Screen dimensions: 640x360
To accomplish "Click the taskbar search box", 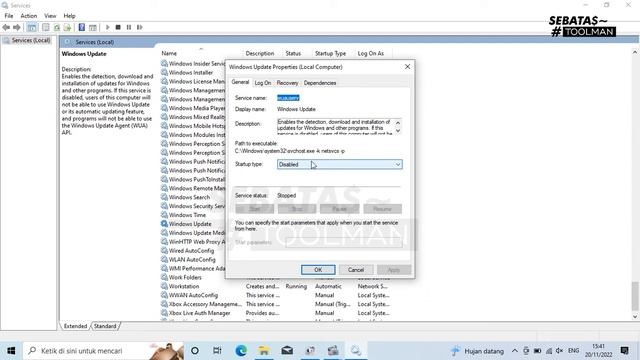I will click(x=103, y=351).
